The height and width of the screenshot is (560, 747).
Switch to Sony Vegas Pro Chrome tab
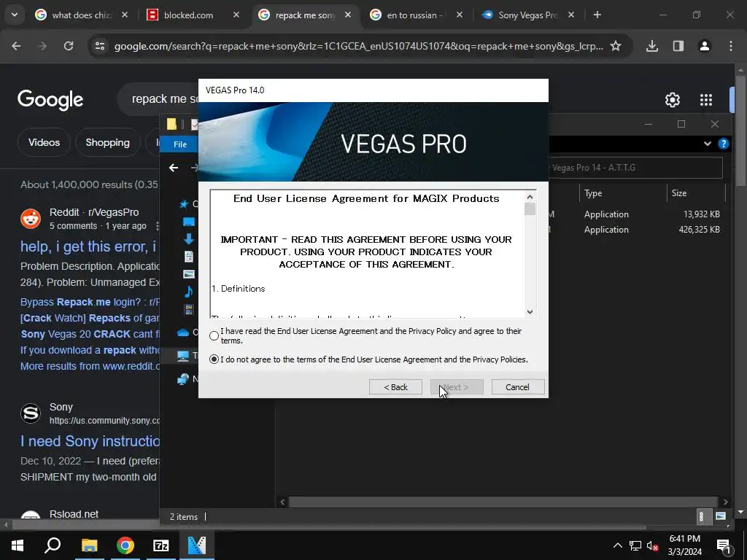point(528,15)
